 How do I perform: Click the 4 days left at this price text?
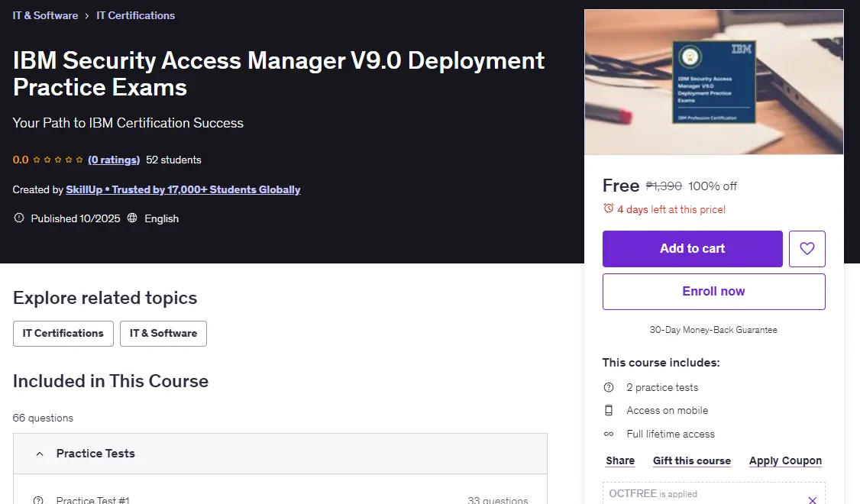(x=671, y=209)
